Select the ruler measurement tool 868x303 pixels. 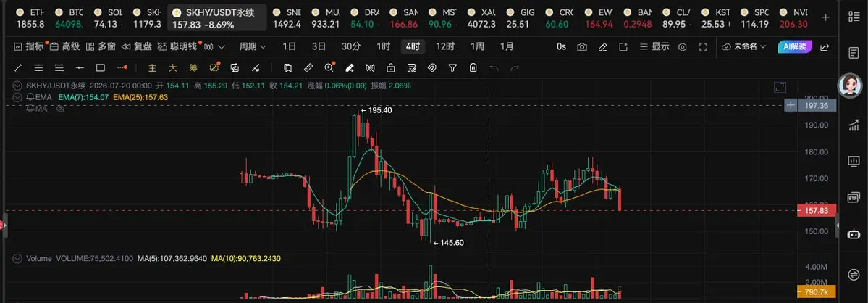pos(309,68)
